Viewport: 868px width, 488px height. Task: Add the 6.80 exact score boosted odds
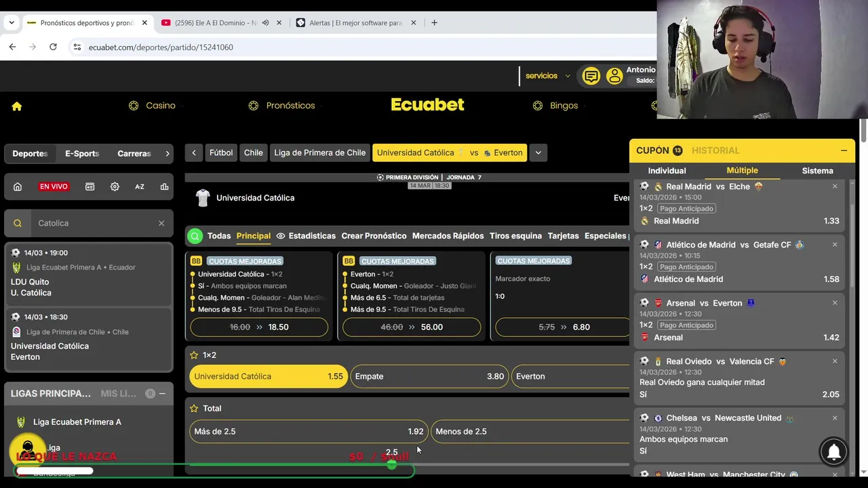[563, 327]
